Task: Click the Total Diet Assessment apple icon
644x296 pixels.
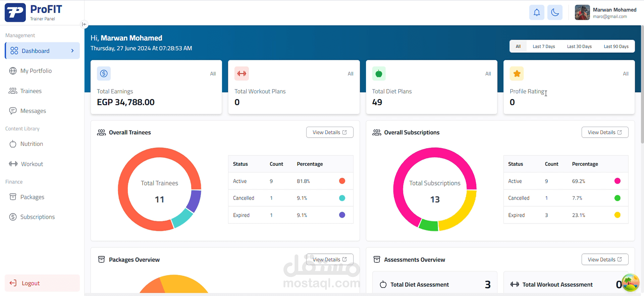Action: pos(383,285)
